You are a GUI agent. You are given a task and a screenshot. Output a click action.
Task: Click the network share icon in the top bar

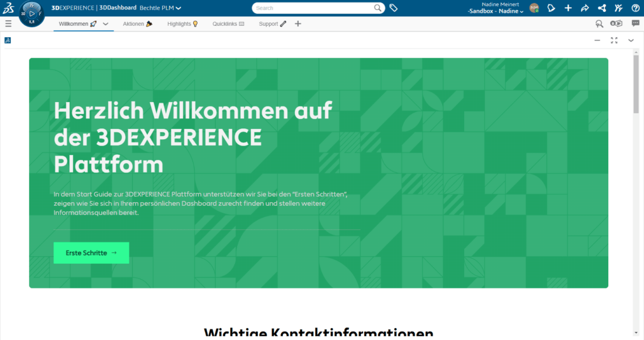pos(602,8)
